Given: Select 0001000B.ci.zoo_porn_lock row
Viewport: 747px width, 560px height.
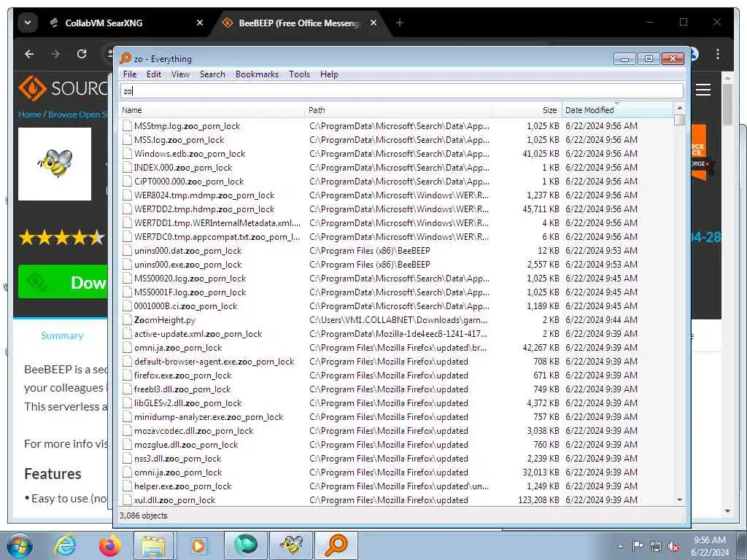Looking at the screenshot, I should click(396, 306).
